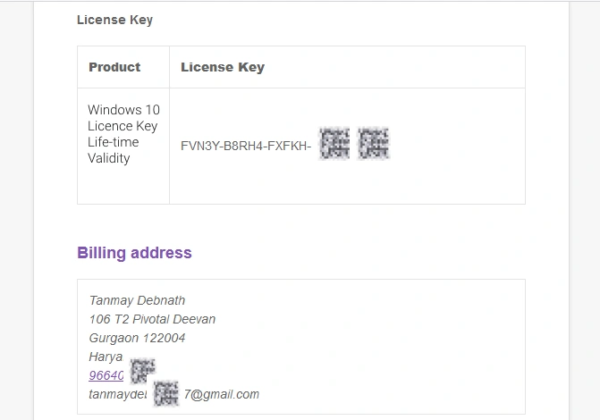
Task: Click the email text ending 7@gmail.com
Action: [220, 394]
